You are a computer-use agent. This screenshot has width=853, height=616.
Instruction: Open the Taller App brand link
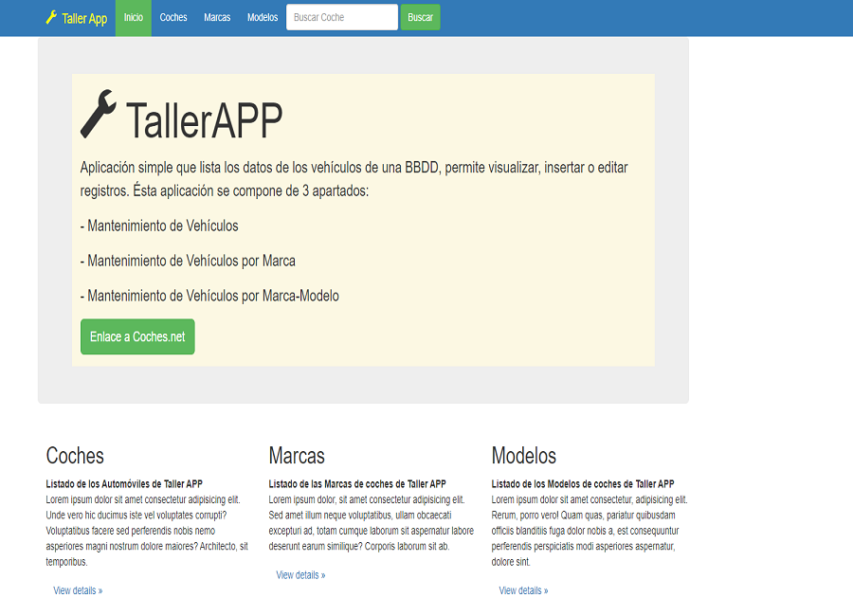[x=83, y=18]
